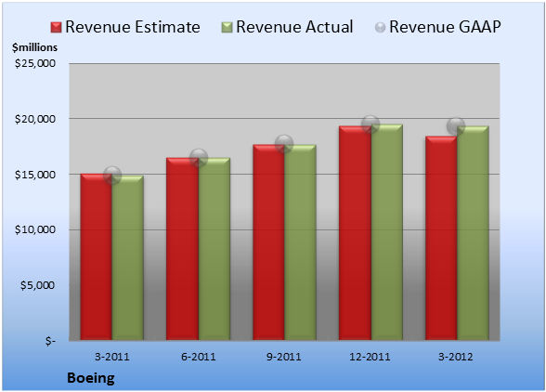Click the GAAP sphere marker above 6-2011
This screenshot has width=546, height=392.
[199, 158]
